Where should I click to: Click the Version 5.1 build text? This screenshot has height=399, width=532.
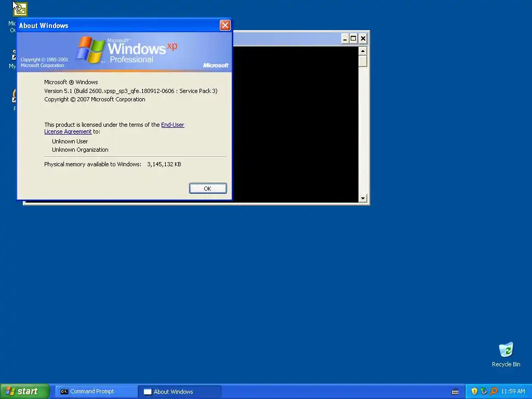click(x=131, y=91)
